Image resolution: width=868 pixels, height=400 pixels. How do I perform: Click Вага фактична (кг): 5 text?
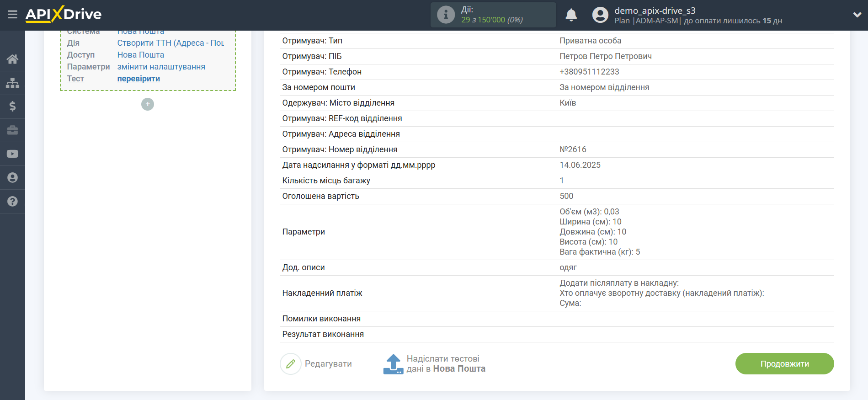pyautogui.click(x=600, y=252)
